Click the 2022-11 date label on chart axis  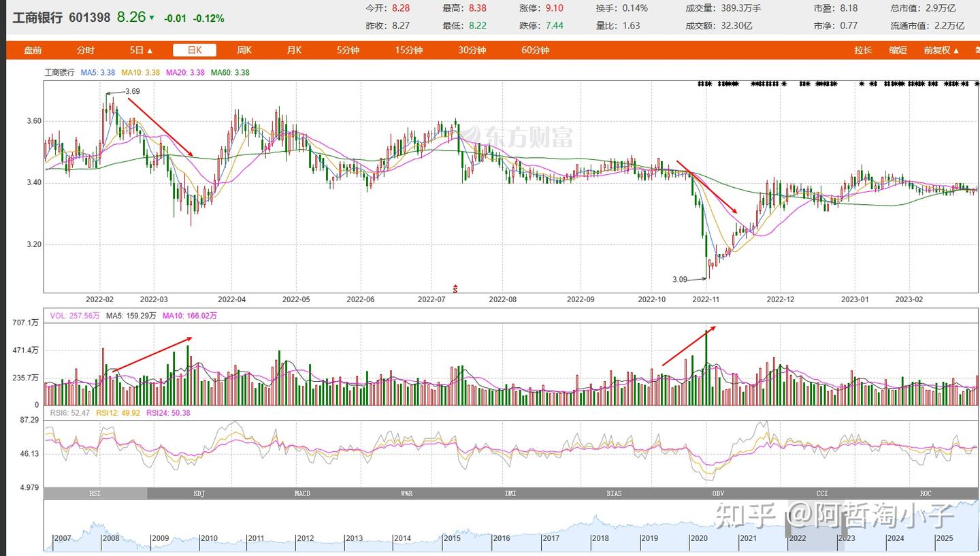[706, 299]
